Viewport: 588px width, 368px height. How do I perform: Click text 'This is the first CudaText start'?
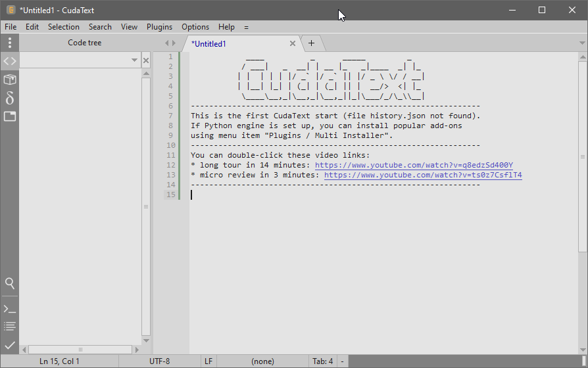(x=264, y=116)
